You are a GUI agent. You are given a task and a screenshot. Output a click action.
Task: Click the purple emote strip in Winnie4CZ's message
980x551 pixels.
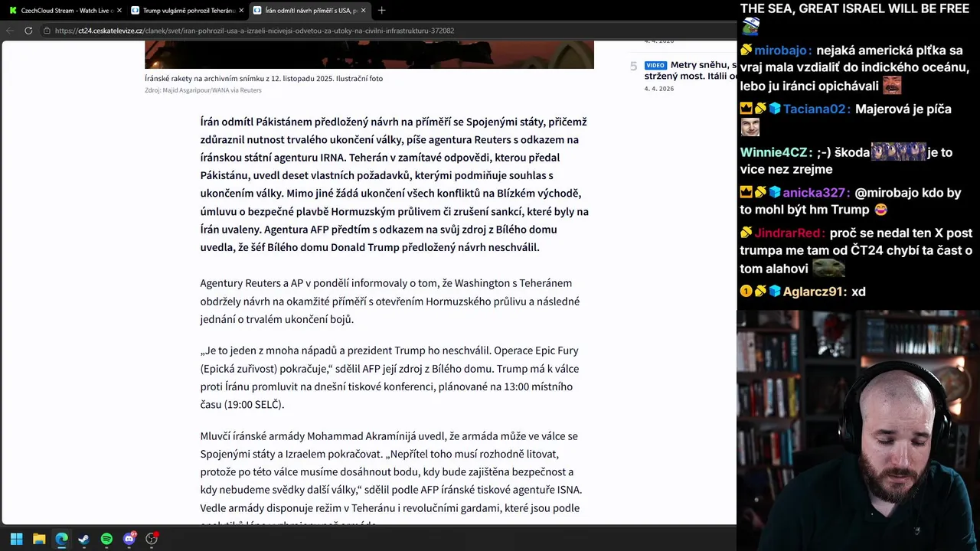pos(898,152)
